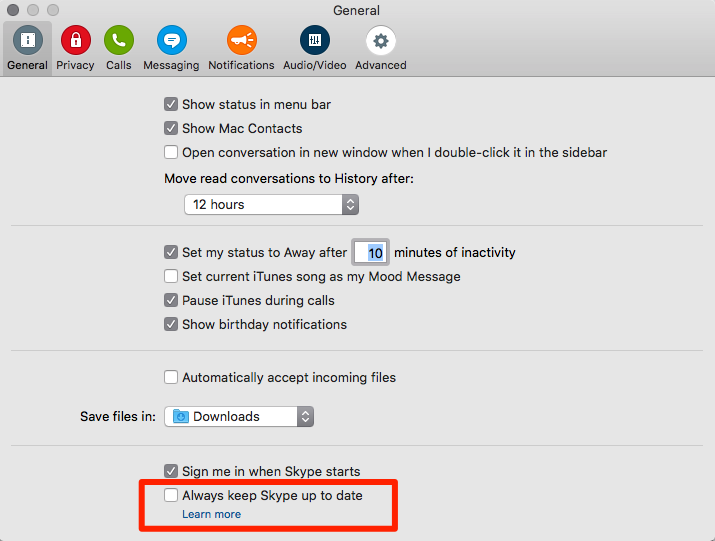Close the General preferences window
This screenshot has width=715, height=541.
click(13, 10)
